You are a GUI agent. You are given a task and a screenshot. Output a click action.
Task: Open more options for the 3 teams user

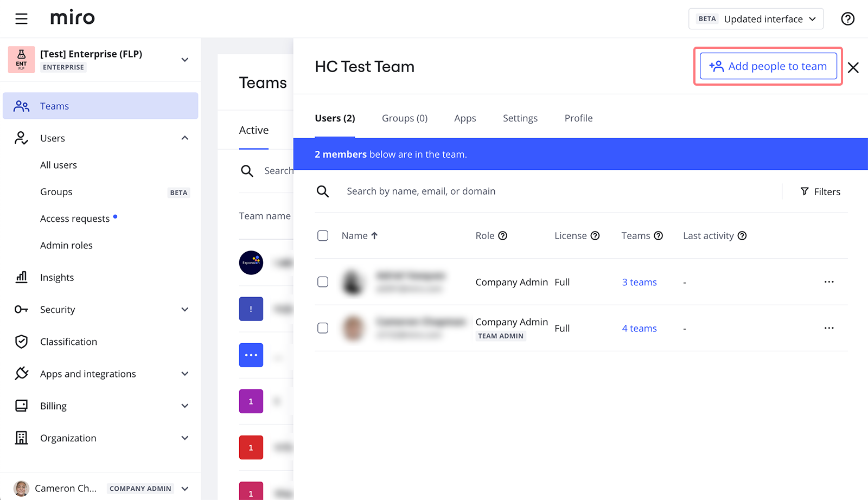tap(828, 282)
